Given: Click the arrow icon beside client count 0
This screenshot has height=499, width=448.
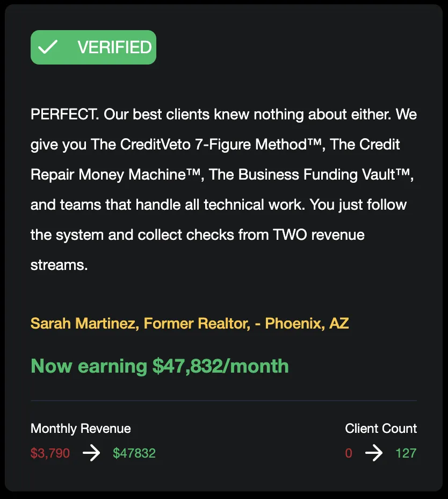Looking at the screenshot, I should (374, 453).
